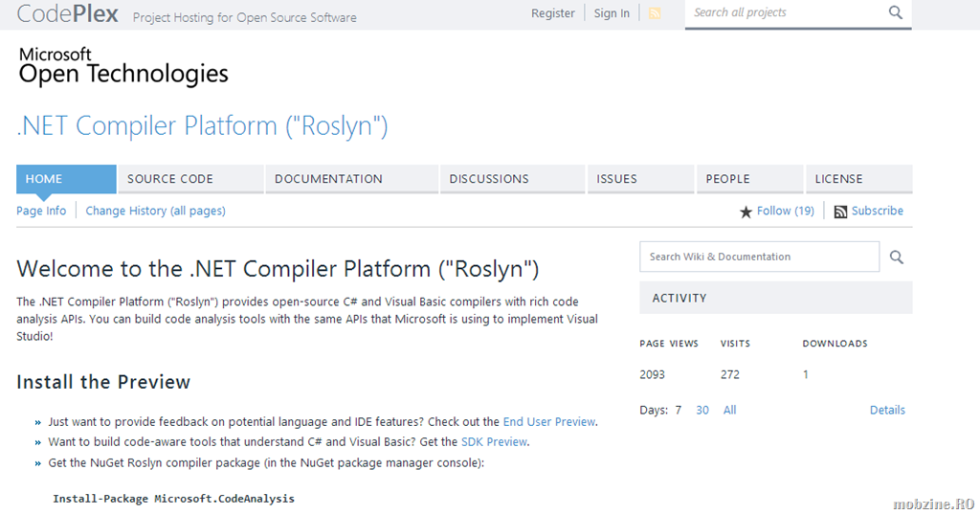
Task: Open the Issues tab
Action: tap(640, 179)
